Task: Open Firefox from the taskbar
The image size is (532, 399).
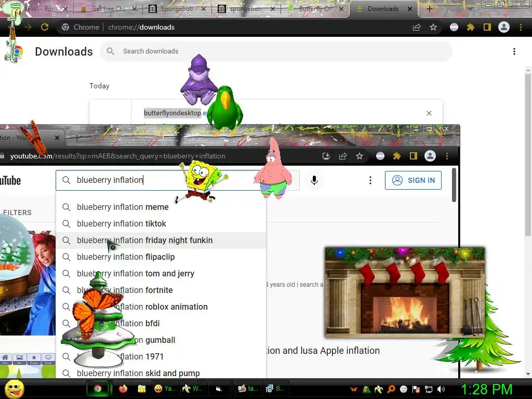Action: (123, 389)
